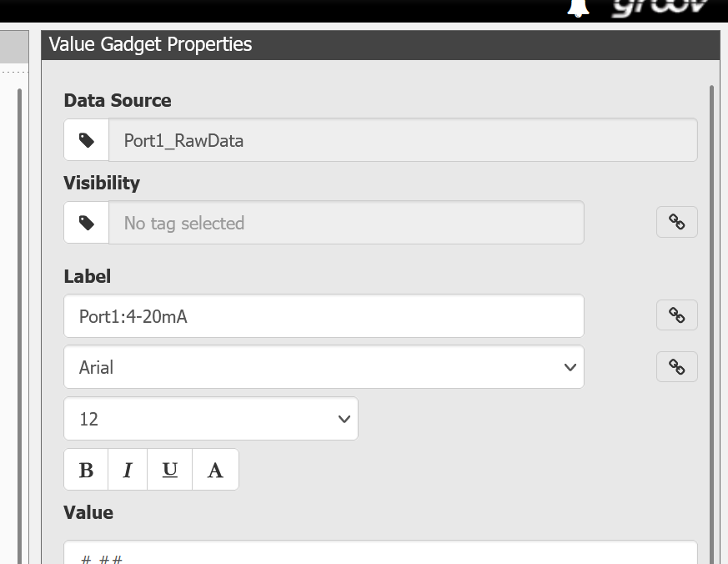Open the label text color picker
This screenshot has width=728, height=564.
pyautogui.click(x=215, y=470)
